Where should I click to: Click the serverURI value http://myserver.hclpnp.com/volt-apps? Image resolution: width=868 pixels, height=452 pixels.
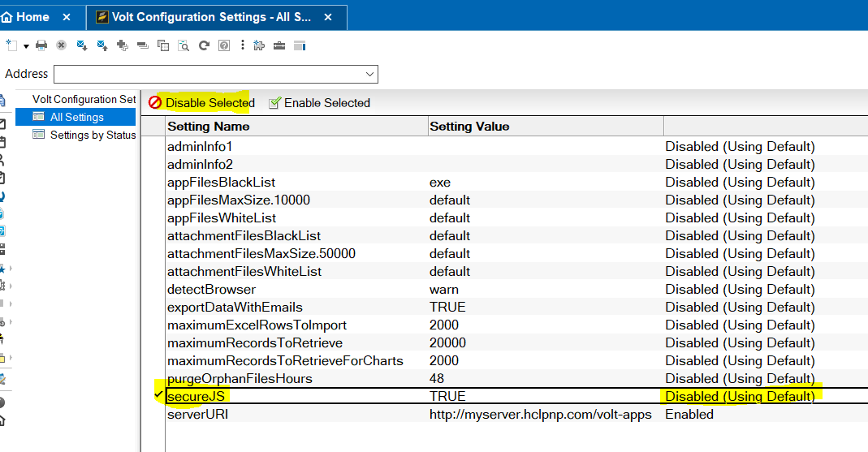(x=540, y=415)
